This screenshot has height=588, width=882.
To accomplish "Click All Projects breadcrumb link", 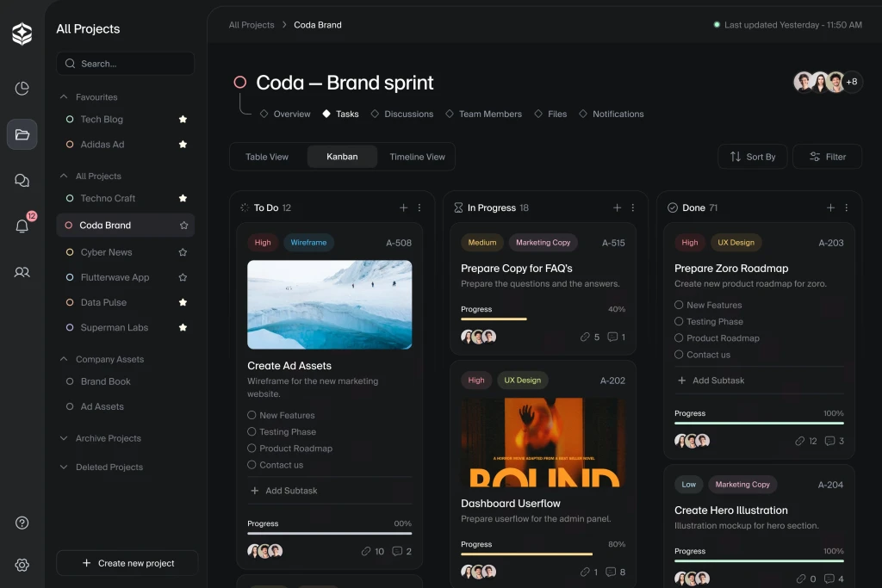I will click(x=252, y=25).
